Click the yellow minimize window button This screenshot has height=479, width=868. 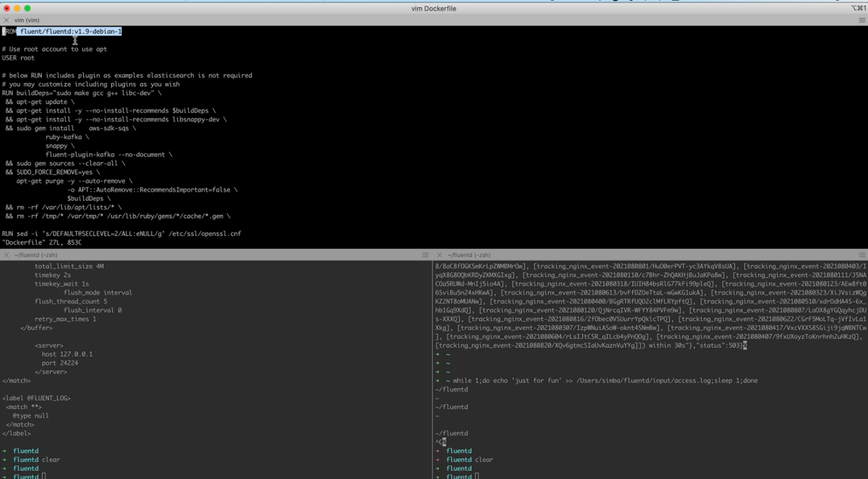click(x=17, y=8)
